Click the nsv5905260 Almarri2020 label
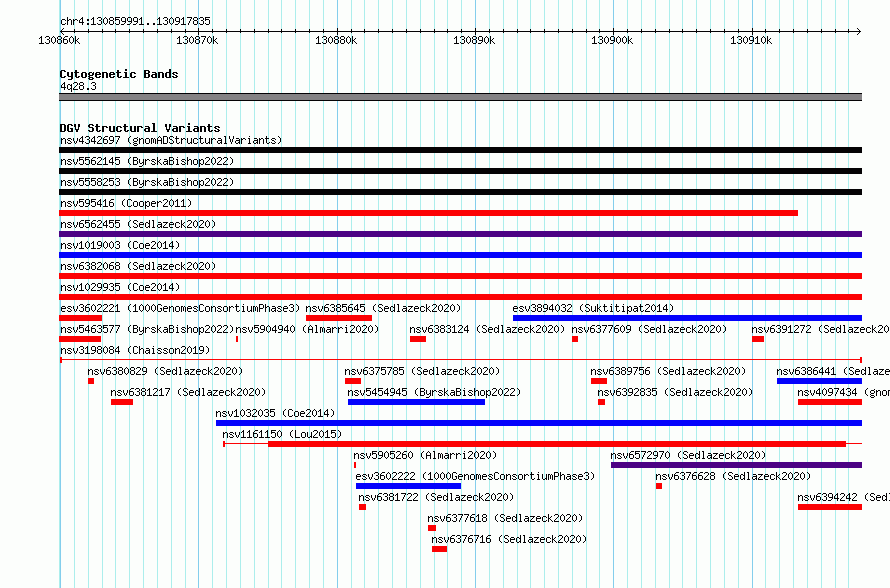Image resolution: width=890 pixels, height=588 pixels. (x=425, y=455)
